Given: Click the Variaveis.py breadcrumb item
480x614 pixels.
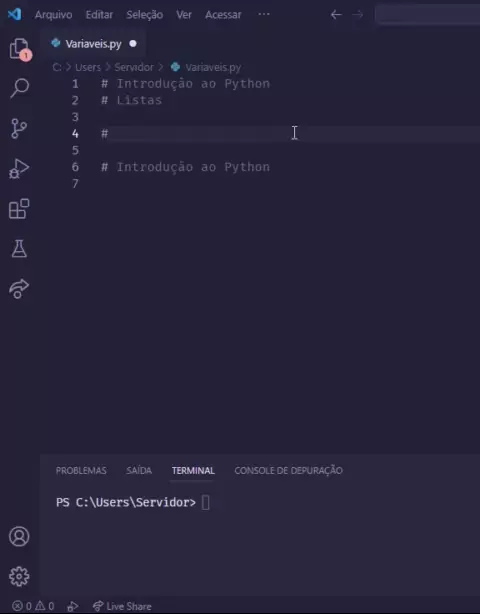Looking at the screenshot, I should point(206,67).
